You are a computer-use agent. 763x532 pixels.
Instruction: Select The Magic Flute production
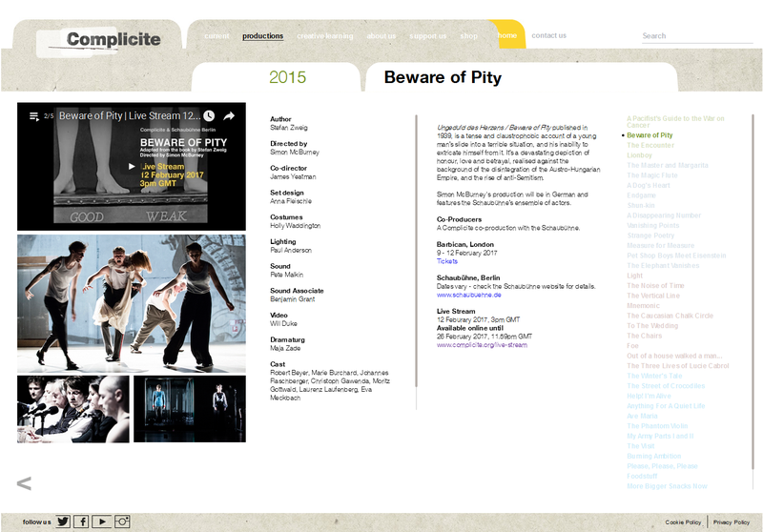652,175
